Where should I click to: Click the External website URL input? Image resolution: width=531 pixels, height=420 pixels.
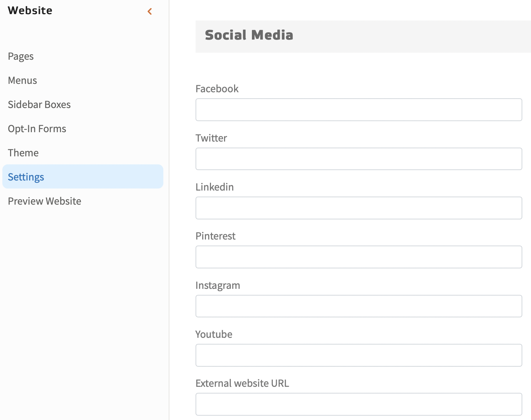359,404
